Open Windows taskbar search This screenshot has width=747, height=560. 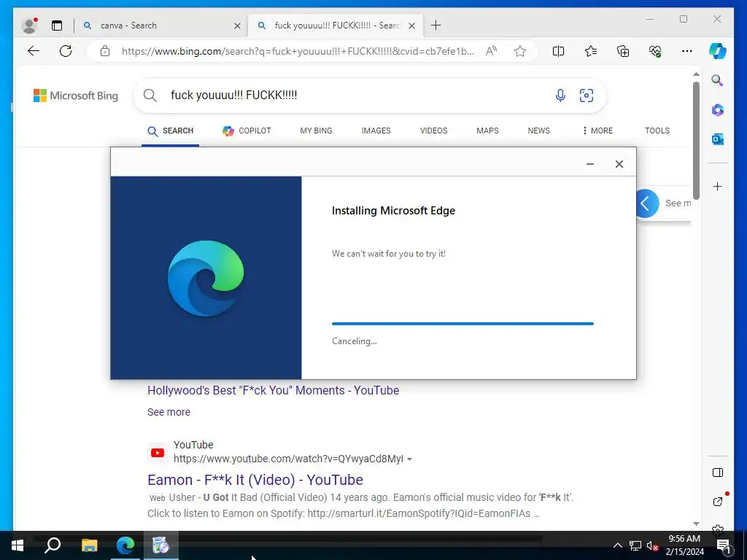click(53, 545)
